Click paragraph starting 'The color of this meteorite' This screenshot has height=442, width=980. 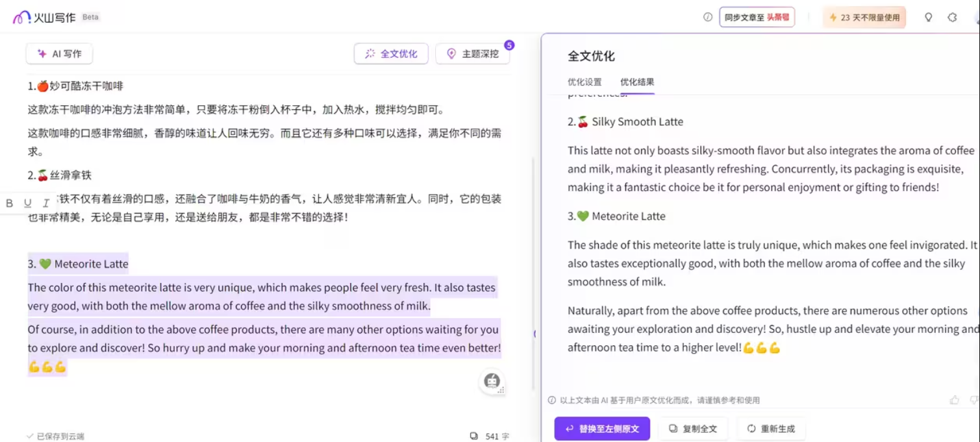[x=262, y=297]
